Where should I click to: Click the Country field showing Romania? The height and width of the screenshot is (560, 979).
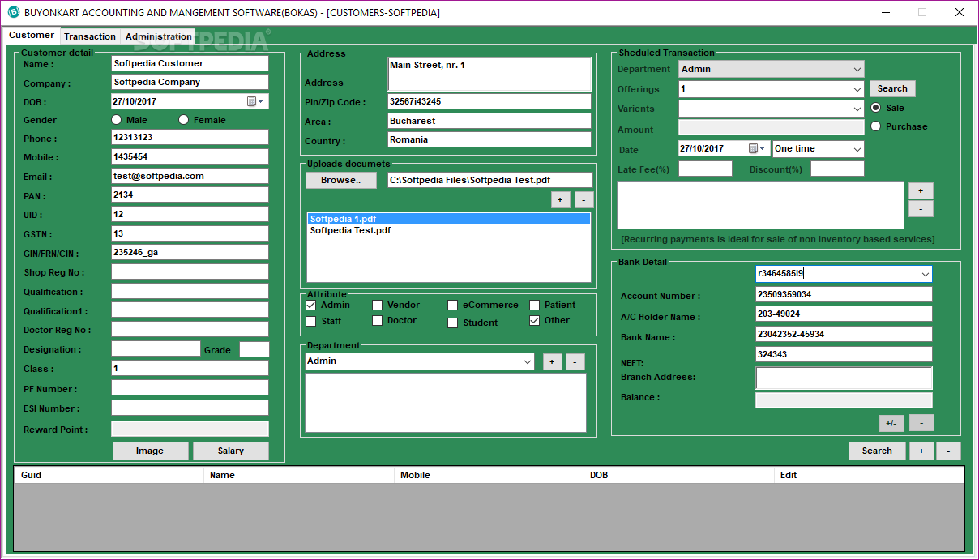pyautogui.click(x=489, y=139)
